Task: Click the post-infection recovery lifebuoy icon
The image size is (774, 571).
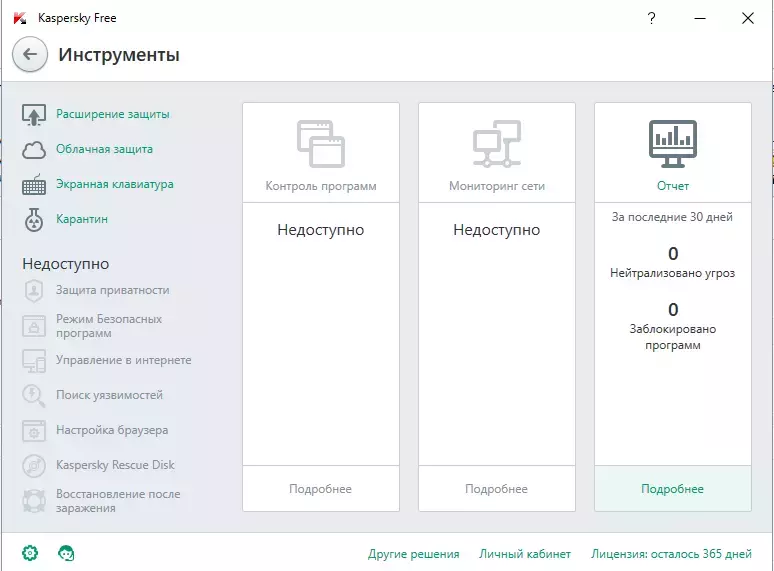Action: (34, 501)
